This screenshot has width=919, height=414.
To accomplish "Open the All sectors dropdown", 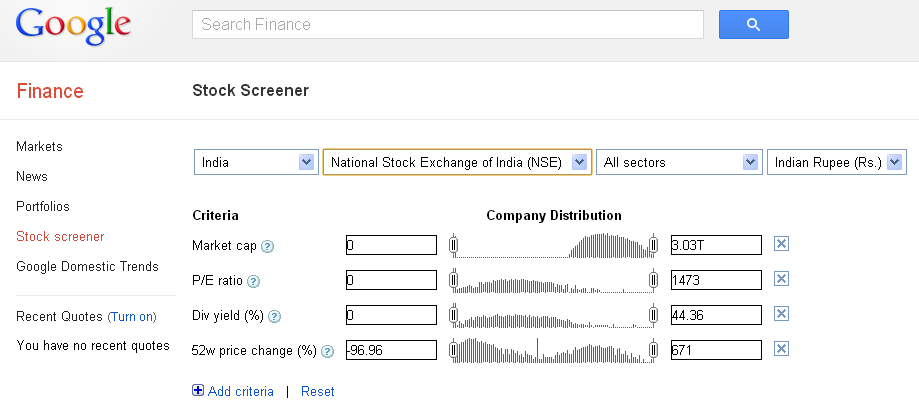I will tap(678, 162).
